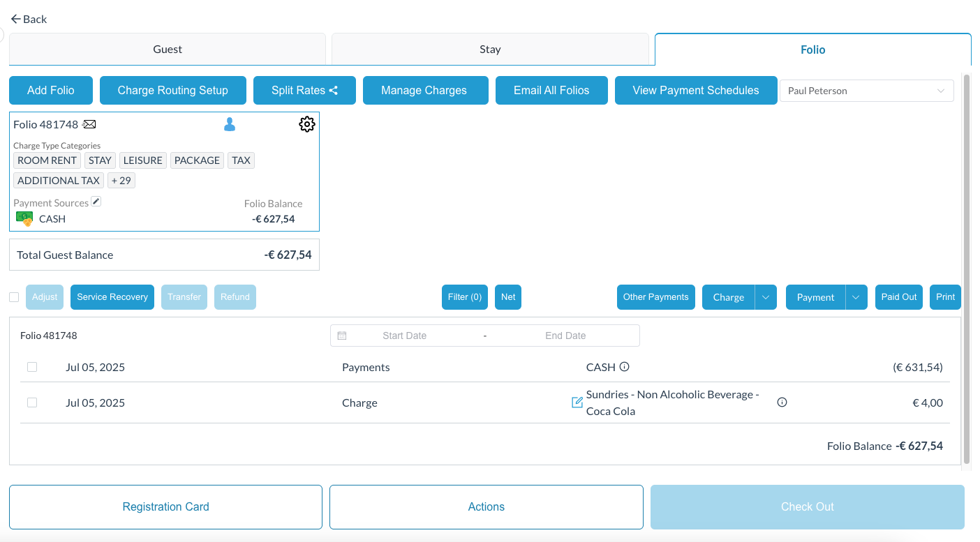This screenshot has height=542, width=980.
Task: Switch to the Stay tab
Action: click(x=490, y=50)
